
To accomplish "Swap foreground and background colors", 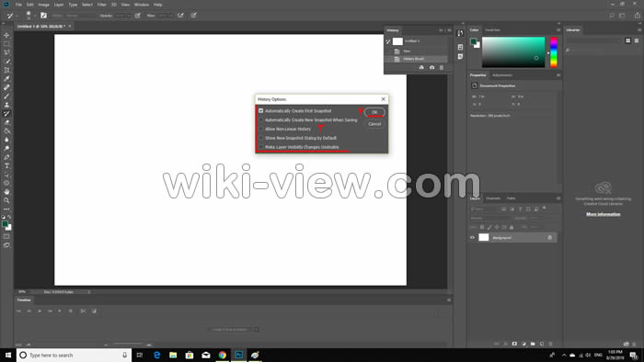I will pyautogui.click(x=9, y=217).
